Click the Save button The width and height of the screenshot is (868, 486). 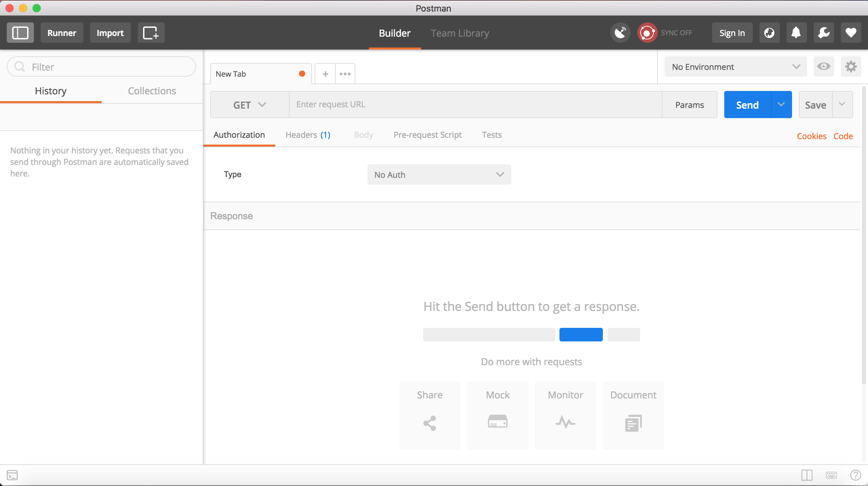[815, 105]
